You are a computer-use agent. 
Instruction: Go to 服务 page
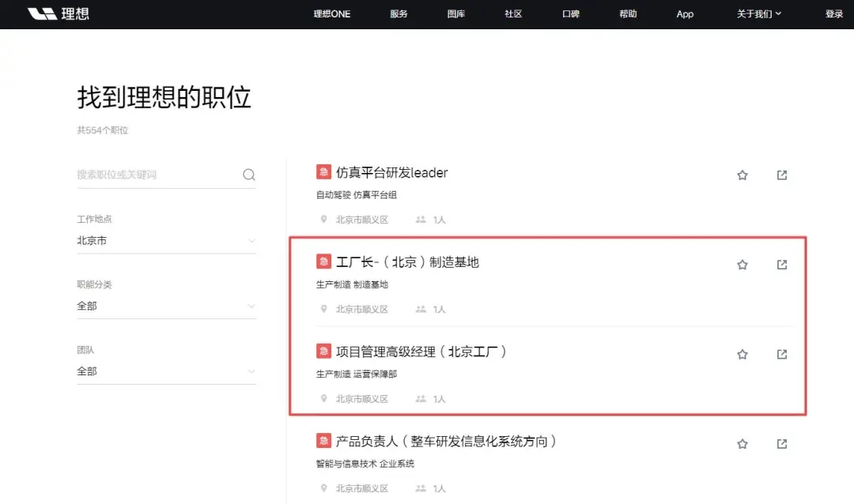point(399,14)
